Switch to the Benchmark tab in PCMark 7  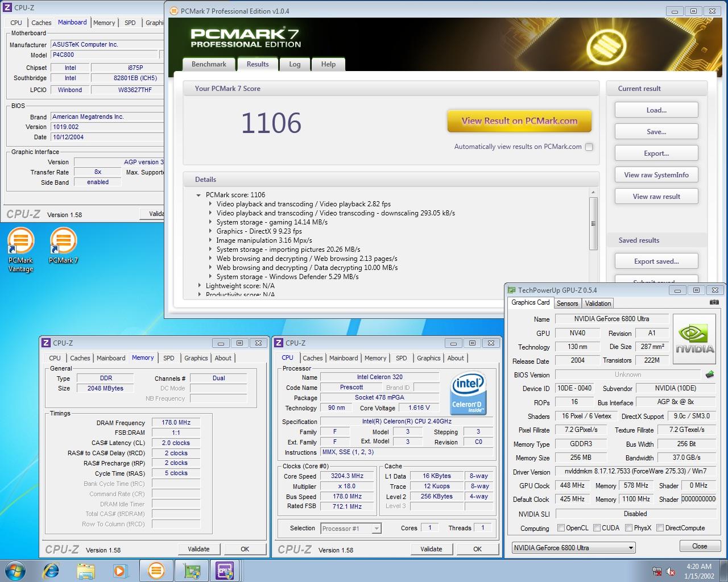pos(209,64)
